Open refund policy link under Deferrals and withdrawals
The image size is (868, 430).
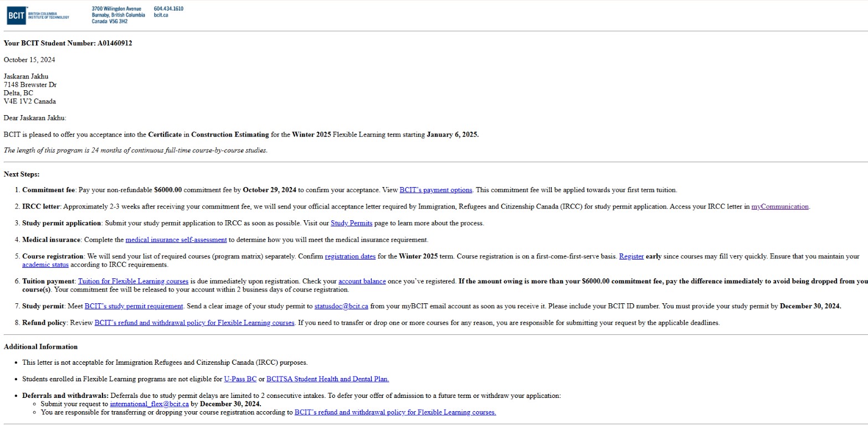395,412
